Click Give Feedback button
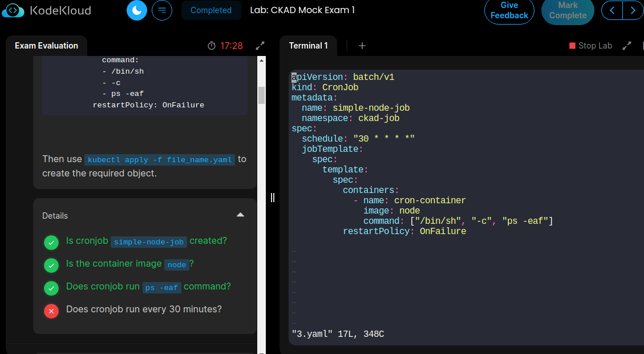The image size is (644, 354). point(509,11)
